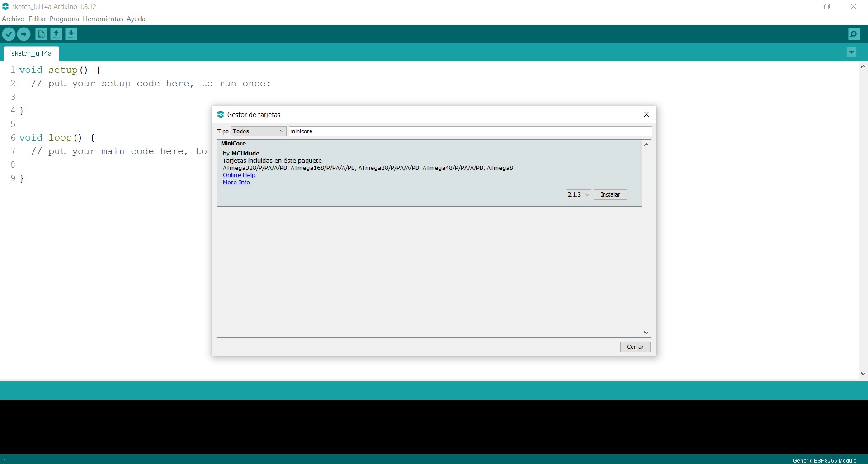Click the Instalar button for MiniCore
Screen dimensions: 868x464
pos(610,194)
